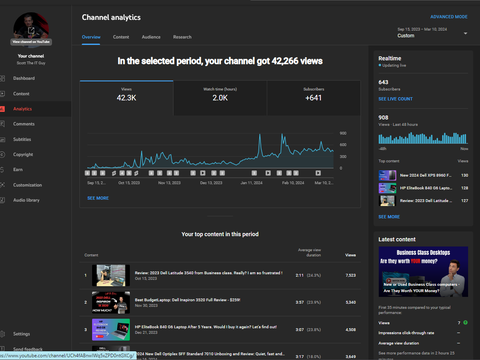Open the Audio library sidebar item
This screenshot has width=480, height=360.
26,200
